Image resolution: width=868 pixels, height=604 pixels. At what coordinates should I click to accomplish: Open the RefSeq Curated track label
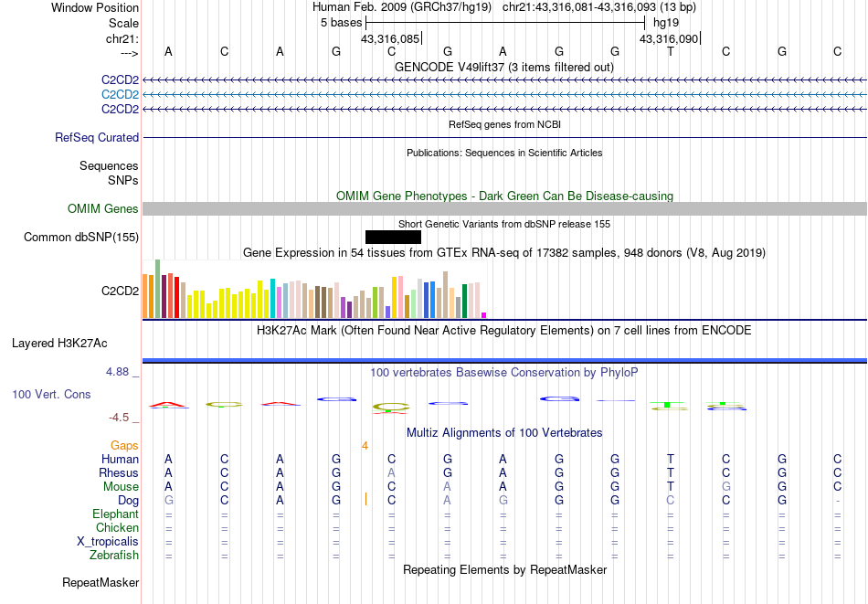(97, 137)
